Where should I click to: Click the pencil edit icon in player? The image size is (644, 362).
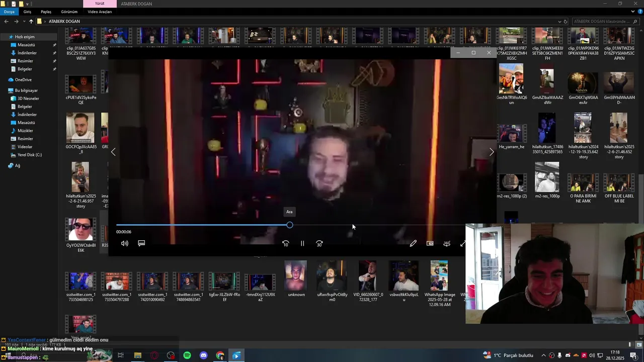[x=413, y=243]
